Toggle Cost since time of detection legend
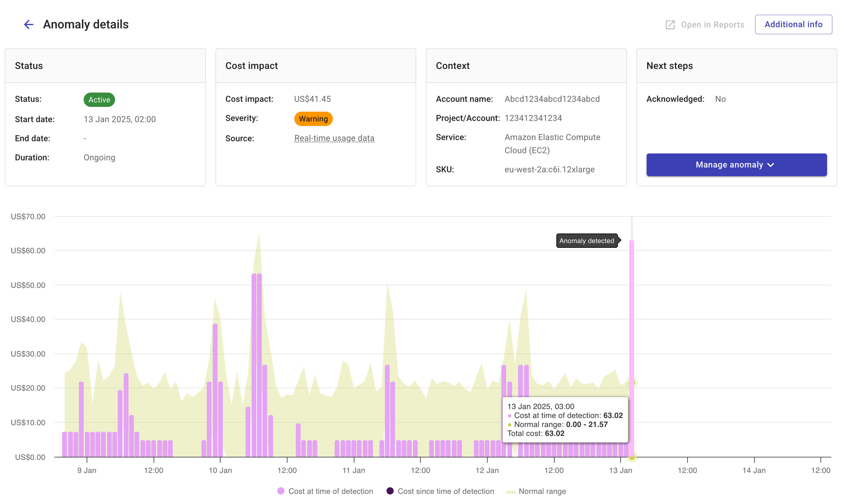 click(x=440, y=491)
